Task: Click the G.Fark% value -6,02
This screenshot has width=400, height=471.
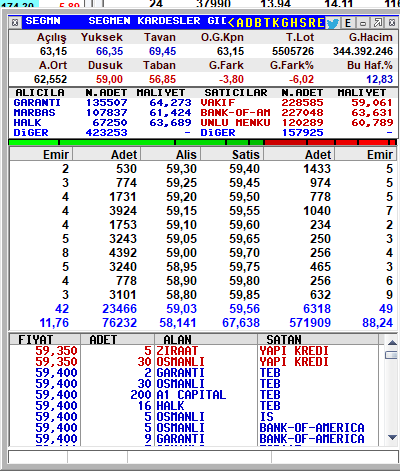Action: (x=300, y=79)
